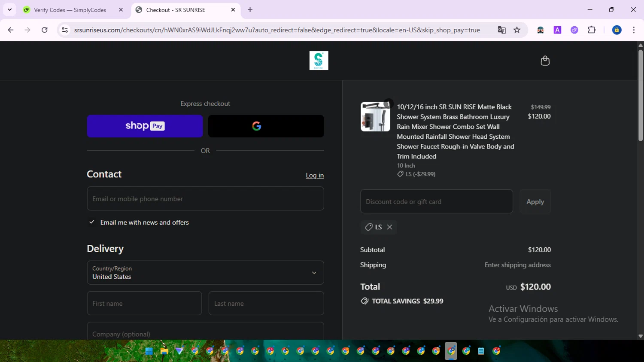Click the product title text '10/12/16 inch SR SUN RISE Matte Black'

point(454,107)
